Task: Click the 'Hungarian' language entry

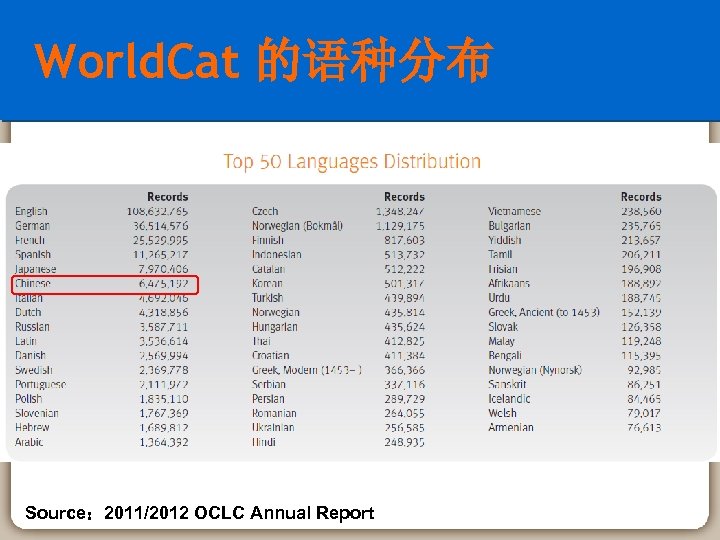Action: click(x=275, y=327)
